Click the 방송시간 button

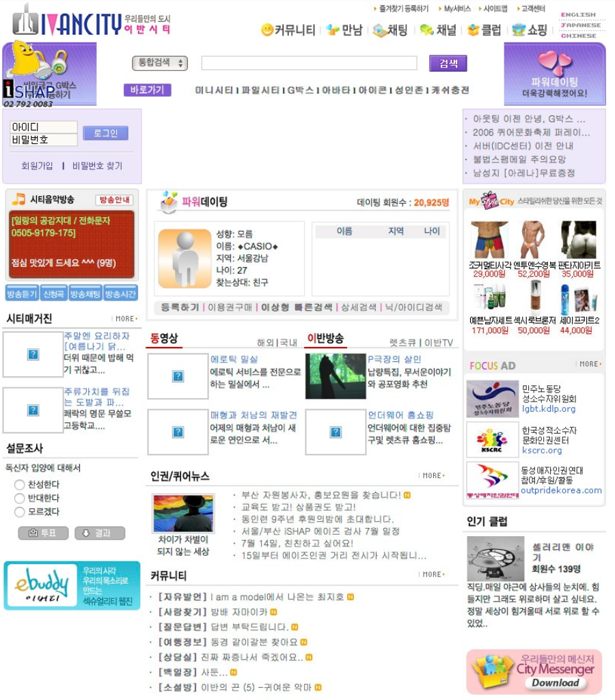click(x=120, y=293)
